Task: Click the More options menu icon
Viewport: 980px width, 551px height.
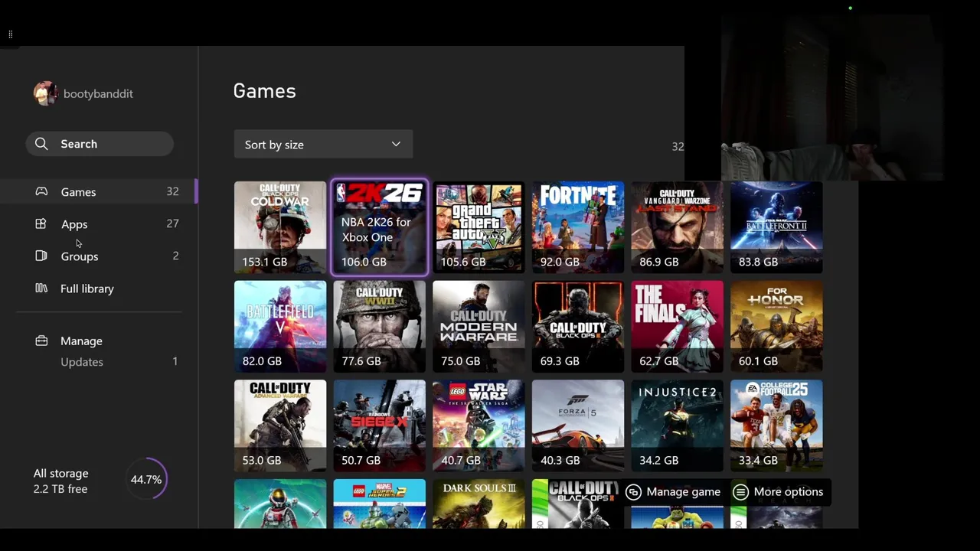Action: [740, 492]
